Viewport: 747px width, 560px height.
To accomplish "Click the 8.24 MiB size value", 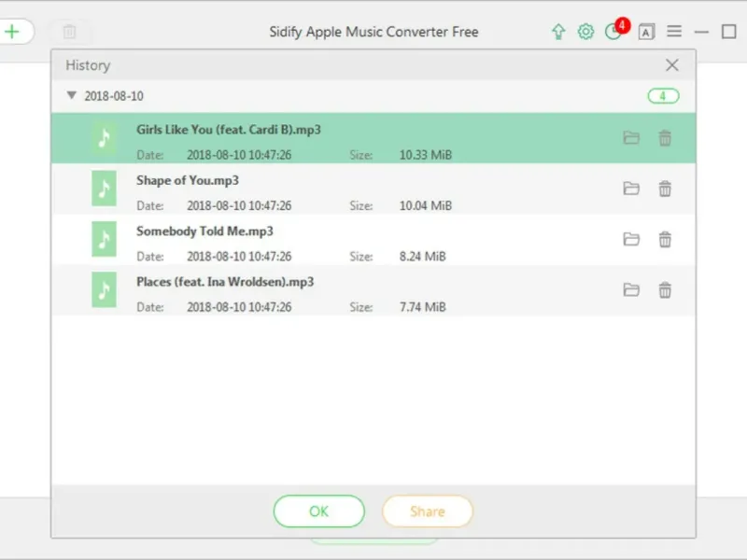I will 423,256.
